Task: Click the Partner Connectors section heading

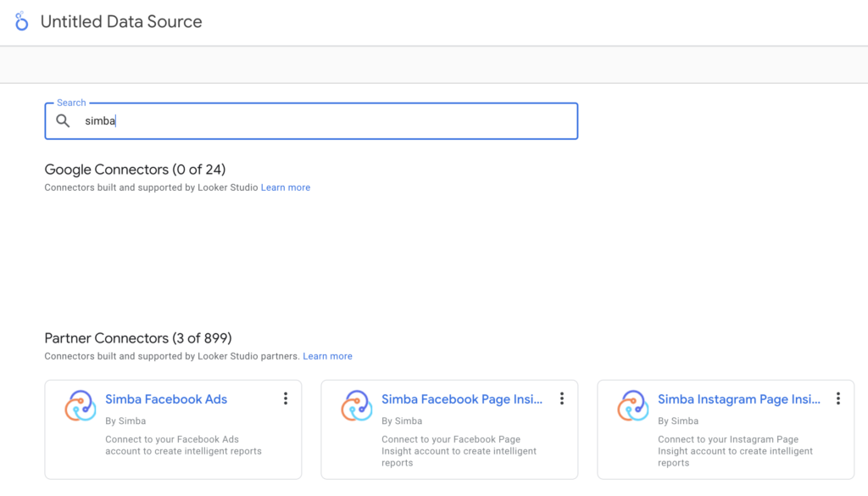Action: click(137, 338)
